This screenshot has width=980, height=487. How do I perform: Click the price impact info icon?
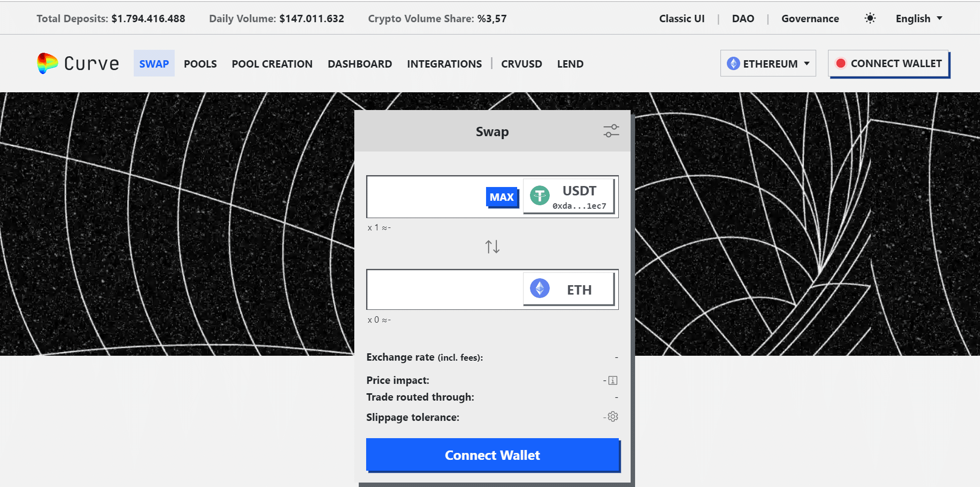point(613,380)
